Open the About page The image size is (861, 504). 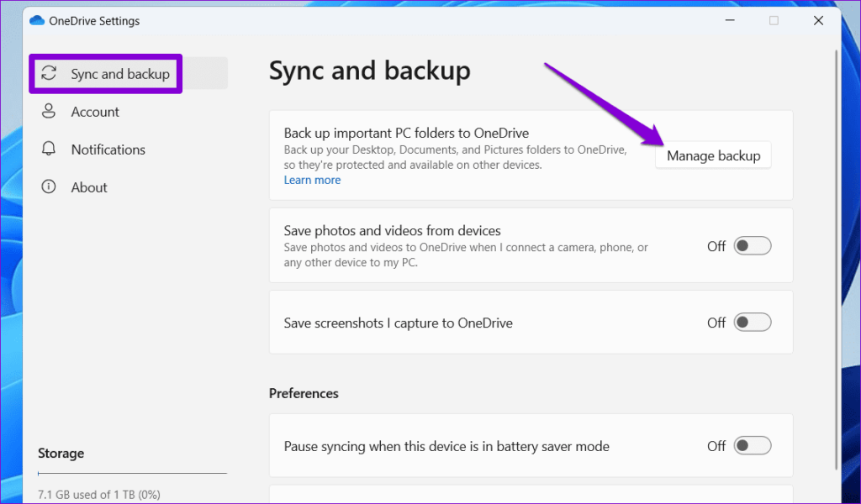[x=89, y=187]
